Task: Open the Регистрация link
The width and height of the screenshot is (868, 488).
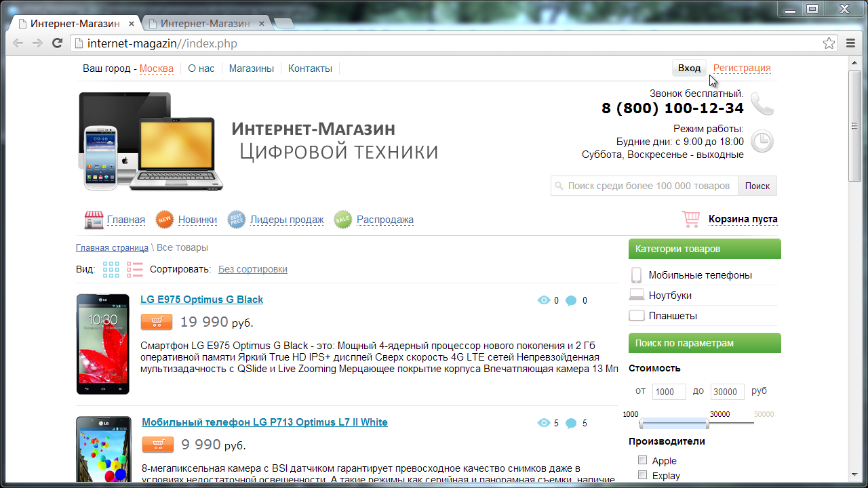Action: click(x=742, y=68)
